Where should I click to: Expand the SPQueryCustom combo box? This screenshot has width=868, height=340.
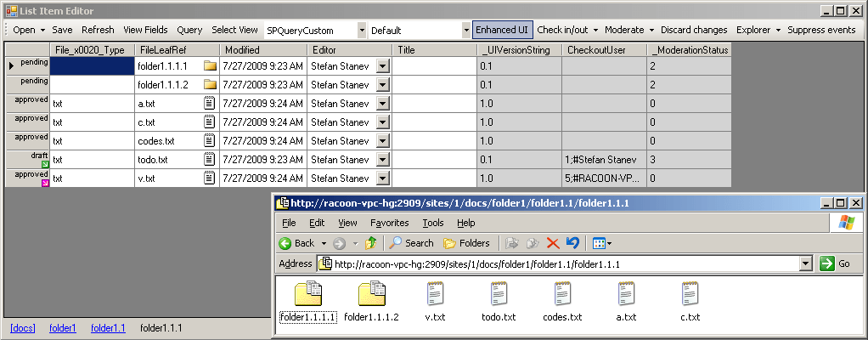click(x=362, y=31)
